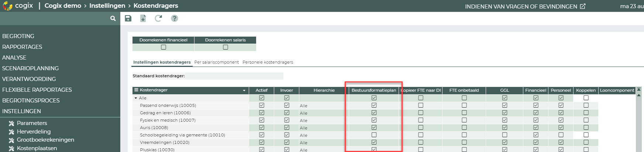Click the external link icon beside Indienen

coord(583,6)
